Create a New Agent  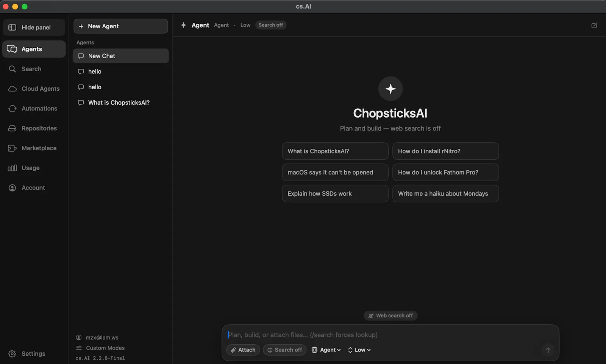pyautogui.click(x=120, y=26)
